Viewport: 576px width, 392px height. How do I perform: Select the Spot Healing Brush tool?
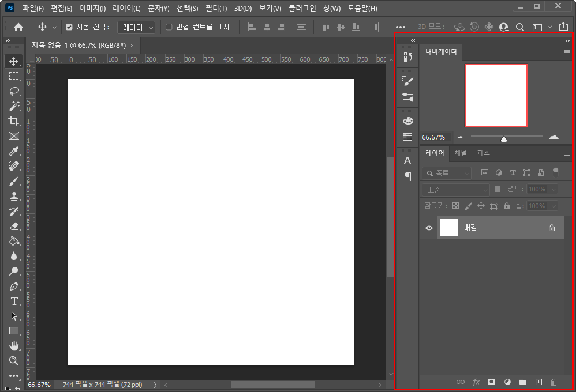coord(14,166)
